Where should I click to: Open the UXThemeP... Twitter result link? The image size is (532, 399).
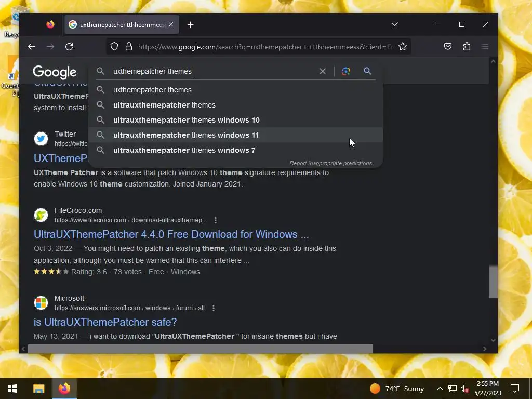click(61, 158)
